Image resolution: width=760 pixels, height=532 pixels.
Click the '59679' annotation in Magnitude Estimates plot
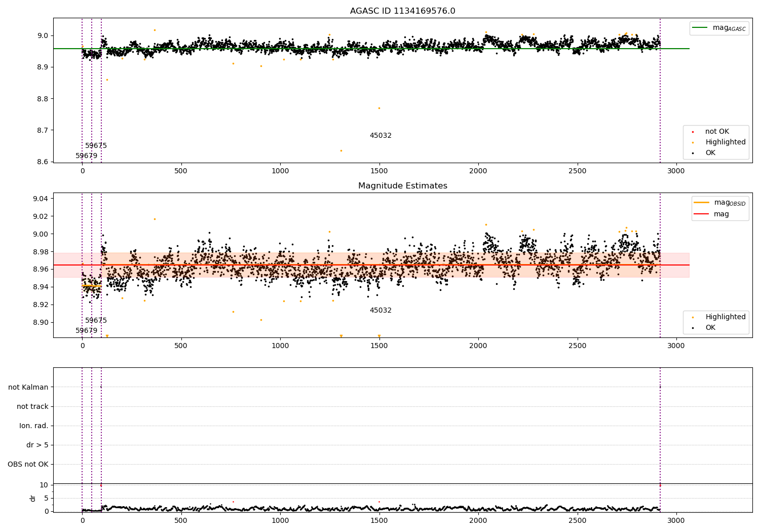pyautogui.click(x=86, y=331)
